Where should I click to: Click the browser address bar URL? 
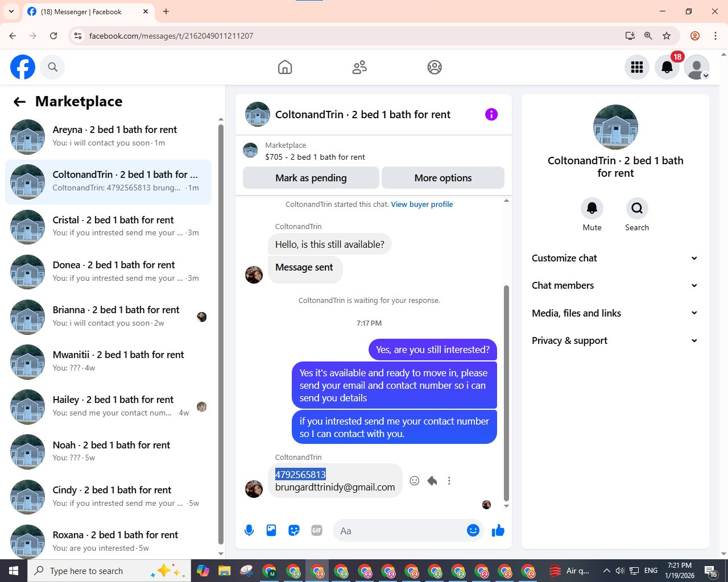[171, 36]
